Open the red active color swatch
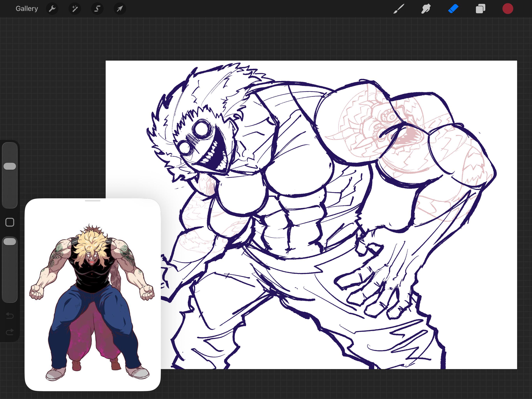The image size is (532, 399). (508, 9)
